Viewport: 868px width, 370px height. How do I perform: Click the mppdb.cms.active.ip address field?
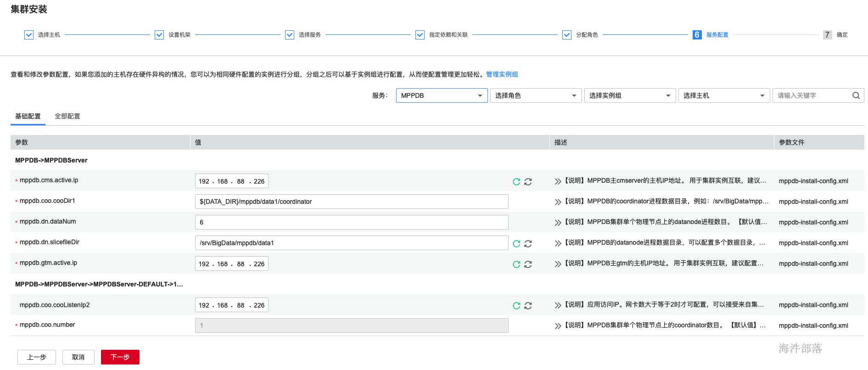(x=232, y=181)
